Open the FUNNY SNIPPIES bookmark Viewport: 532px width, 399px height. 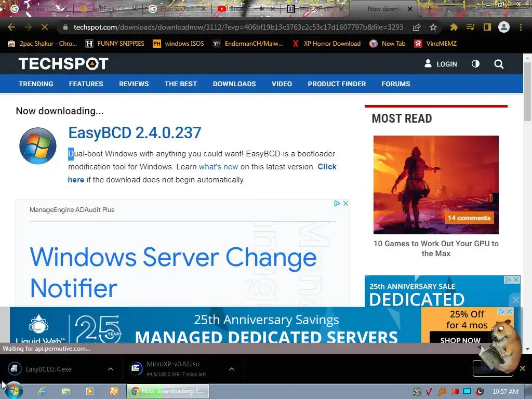click(x=115, y=44)
